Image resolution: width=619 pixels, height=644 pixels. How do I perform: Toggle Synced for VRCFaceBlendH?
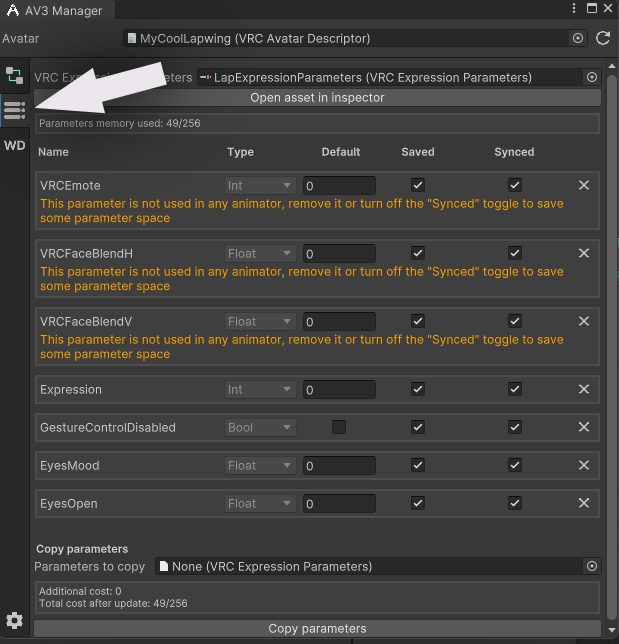tap(515, 253)
